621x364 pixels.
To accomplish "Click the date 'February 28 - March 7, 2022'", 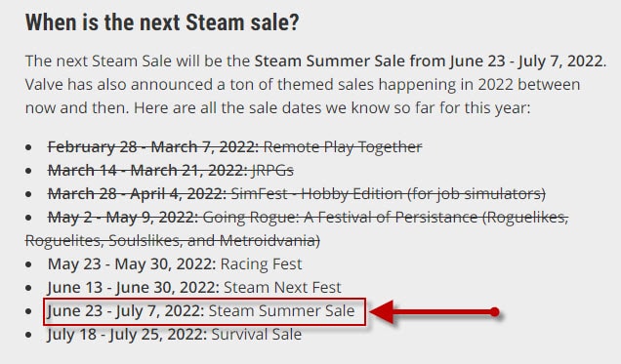I will pos(153,147).
